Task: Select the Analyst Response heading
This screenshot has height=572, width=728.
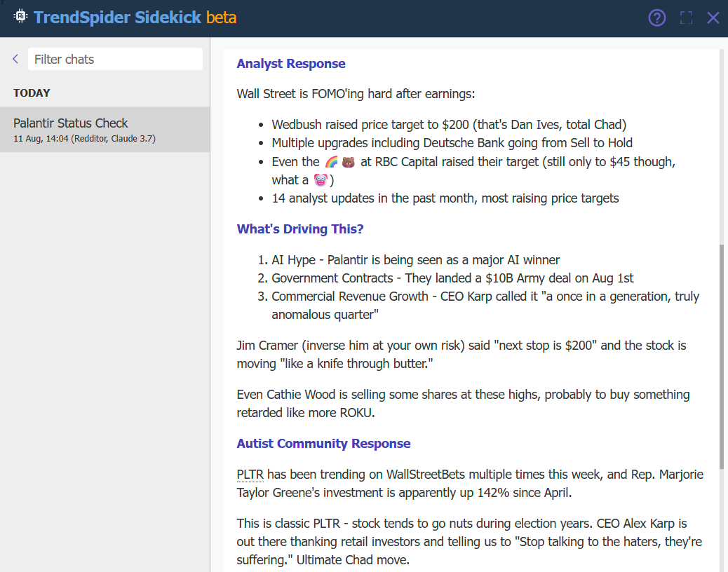Action: pos(290,64)
